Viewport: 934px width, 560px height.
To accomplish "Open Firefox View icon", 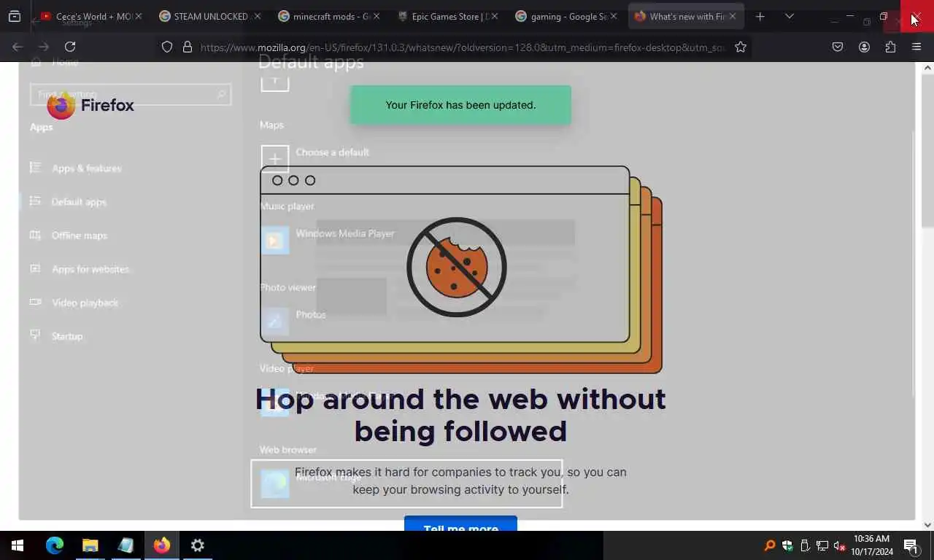I will (x=15, y=16).
